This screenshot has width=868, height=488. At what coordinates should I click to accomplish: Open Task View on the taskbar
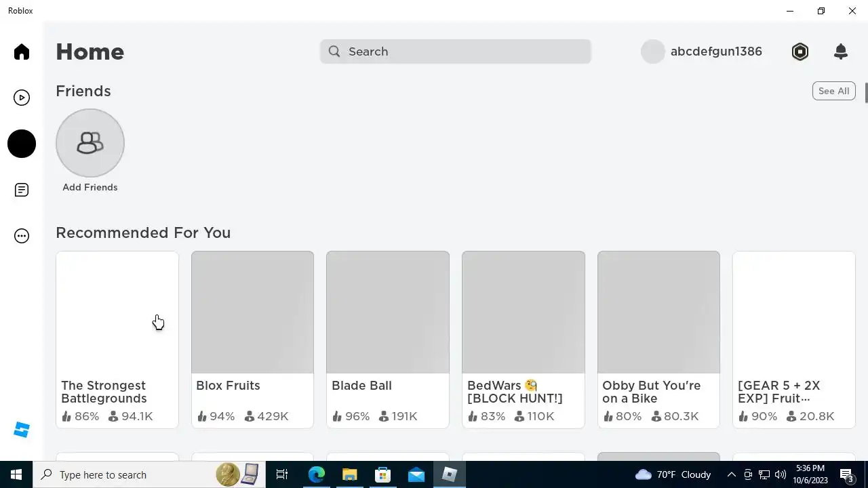[282, 474]
